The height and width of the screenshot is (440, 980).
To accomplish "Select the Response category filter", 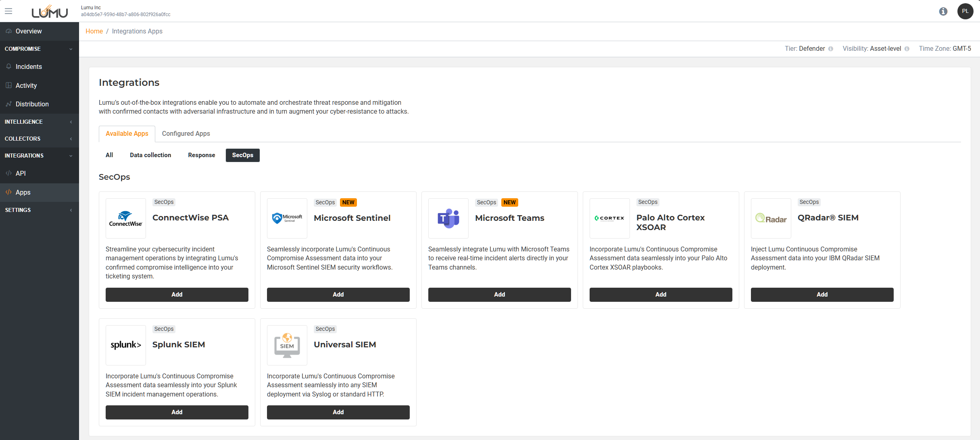I will tap(201, 155).
